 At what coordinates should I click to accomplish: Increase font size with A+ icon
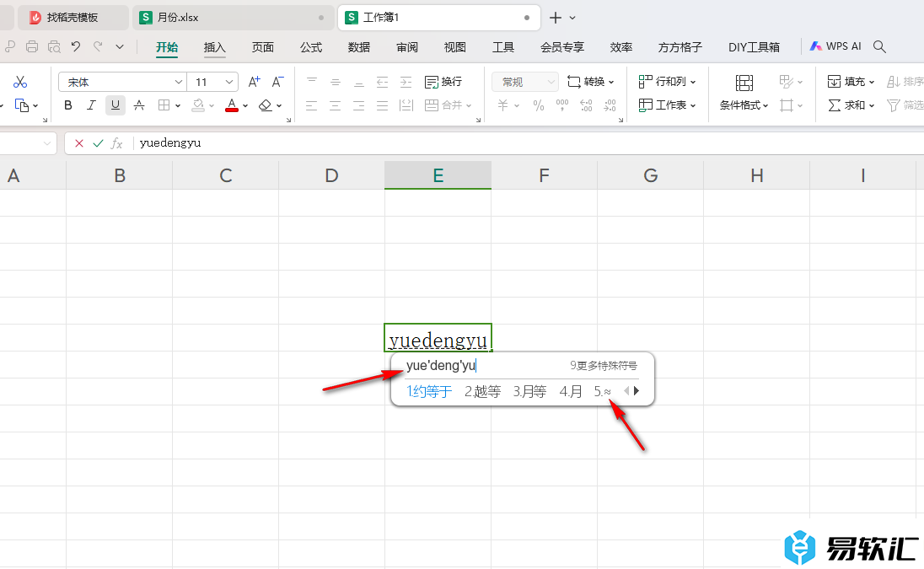(x=254, y=82)
